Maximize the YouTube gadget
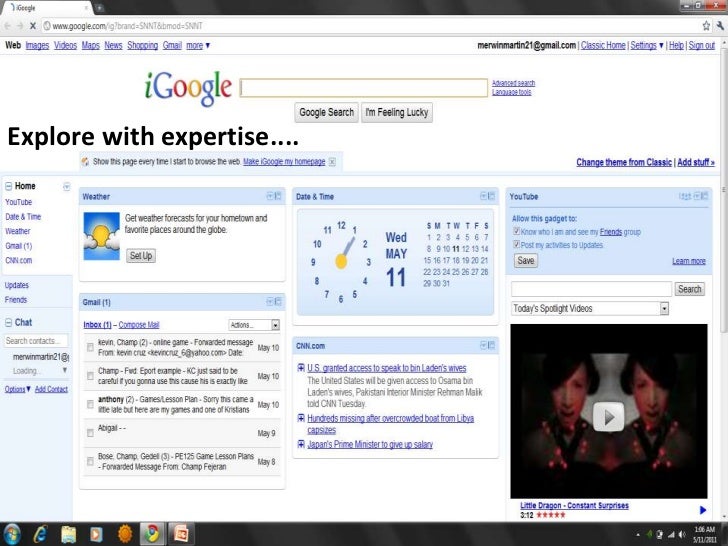 point(705,196)
